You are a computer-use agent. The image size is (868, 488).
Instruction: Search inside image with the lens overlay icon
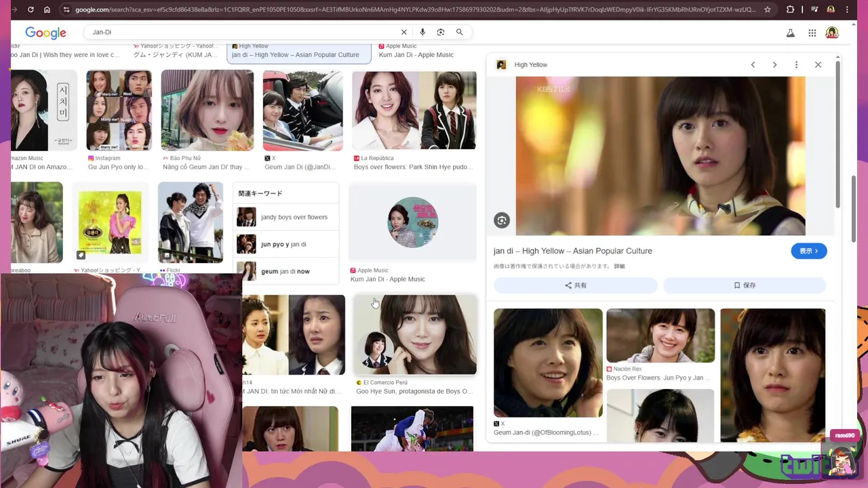pyautogui.click(x=502, y=220)
